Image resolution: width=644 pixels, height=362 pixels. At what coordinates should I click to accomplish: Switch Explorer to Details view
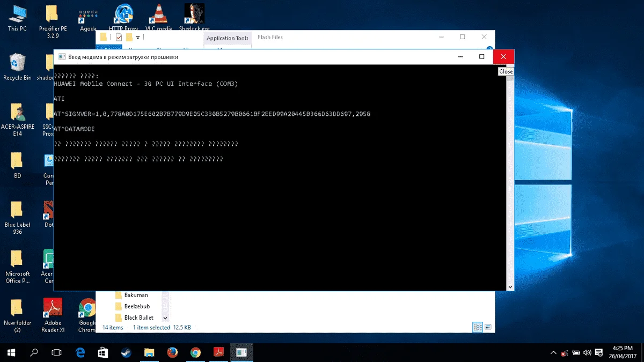coord(477,327)
